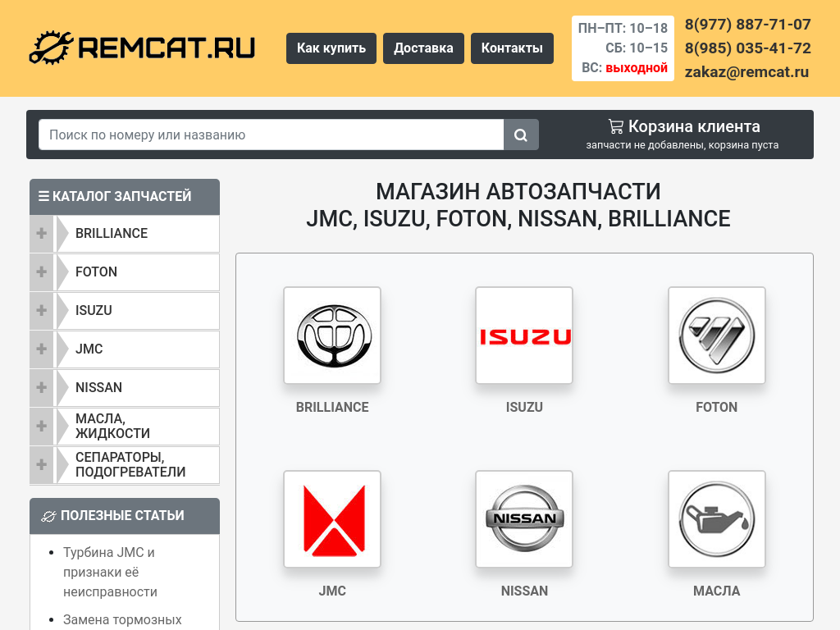The image size is (840, 630).
Task: Expand the FOTON category with plus
Action: pos(41,272)
